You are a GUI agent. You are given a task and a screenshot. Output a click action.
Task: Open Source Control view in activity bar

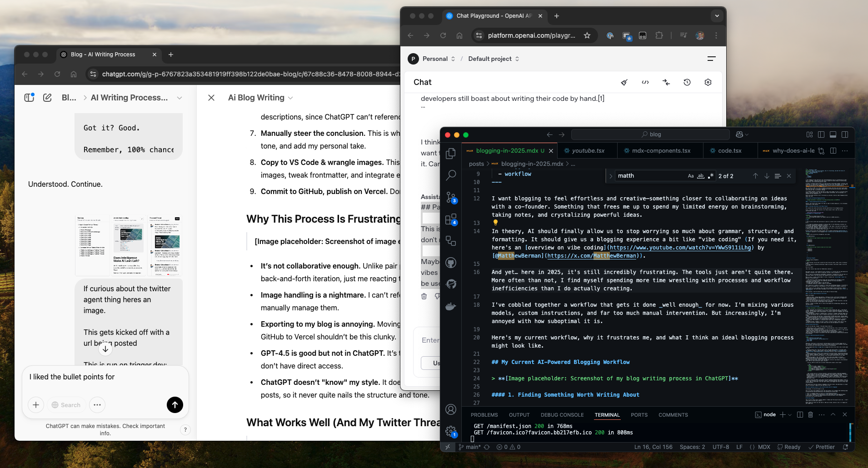(451, 197)
